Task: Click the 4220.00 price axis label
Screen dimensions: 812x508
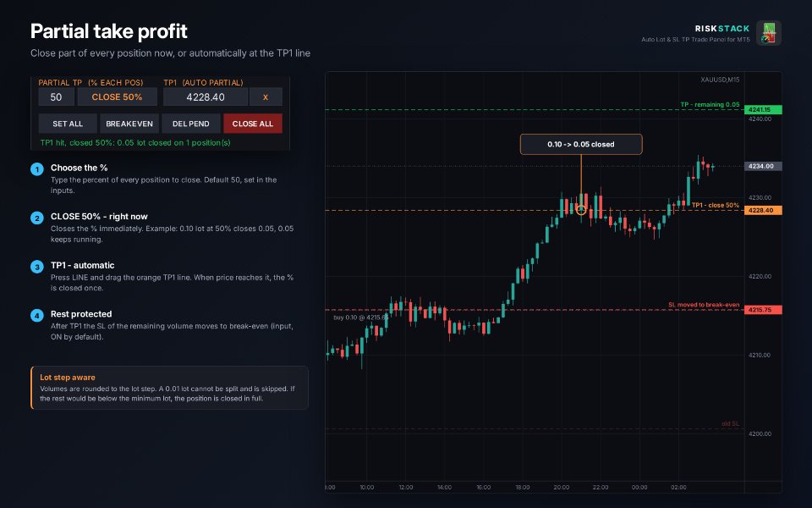Action: [x=760, y=276]
